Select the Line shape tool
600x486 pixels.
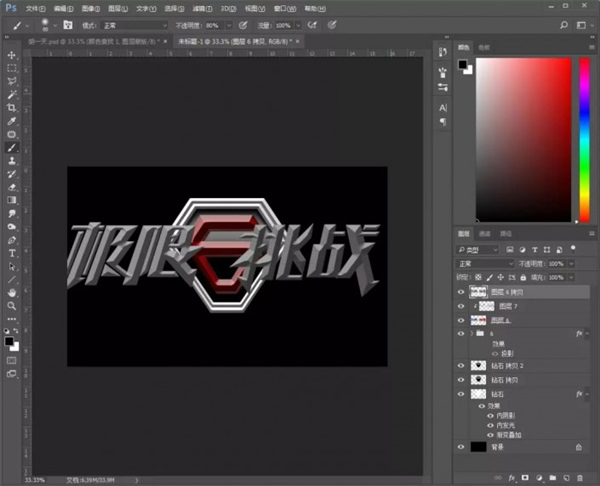click(x=11, y=280)
